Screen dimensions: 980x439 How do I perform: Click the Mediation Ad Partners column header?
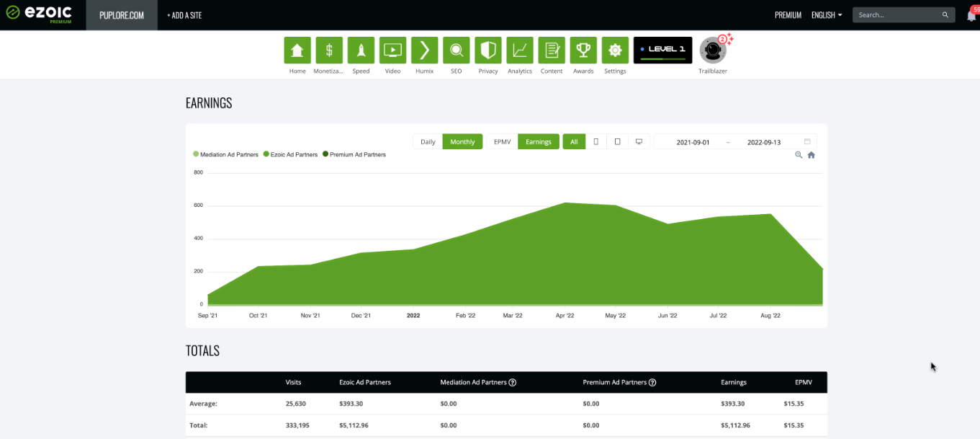(x=473, y=383)
